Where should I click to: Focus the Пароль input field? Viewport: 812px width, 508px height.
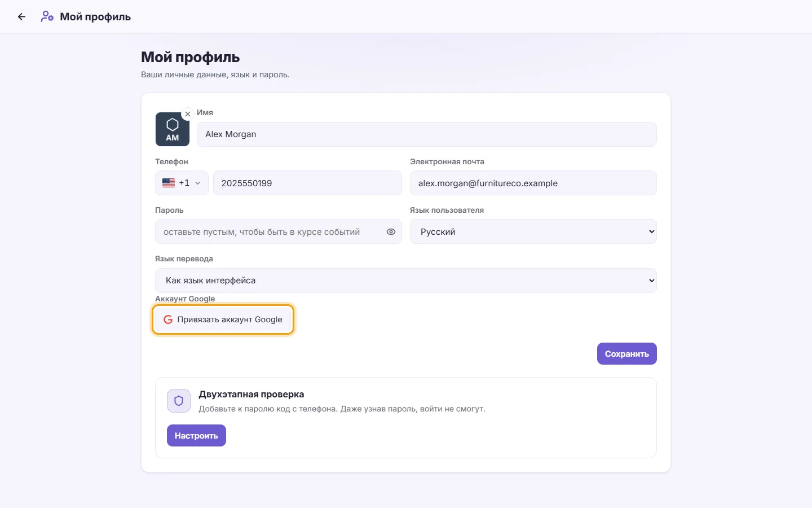[x=278, y=231]
